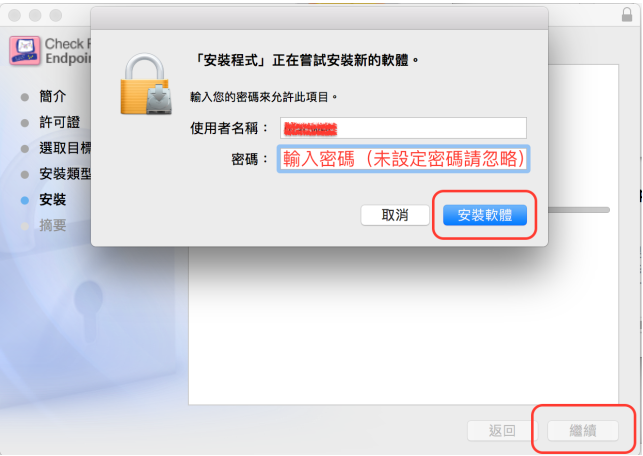Click the installation progress bar

tap(579, 210)
